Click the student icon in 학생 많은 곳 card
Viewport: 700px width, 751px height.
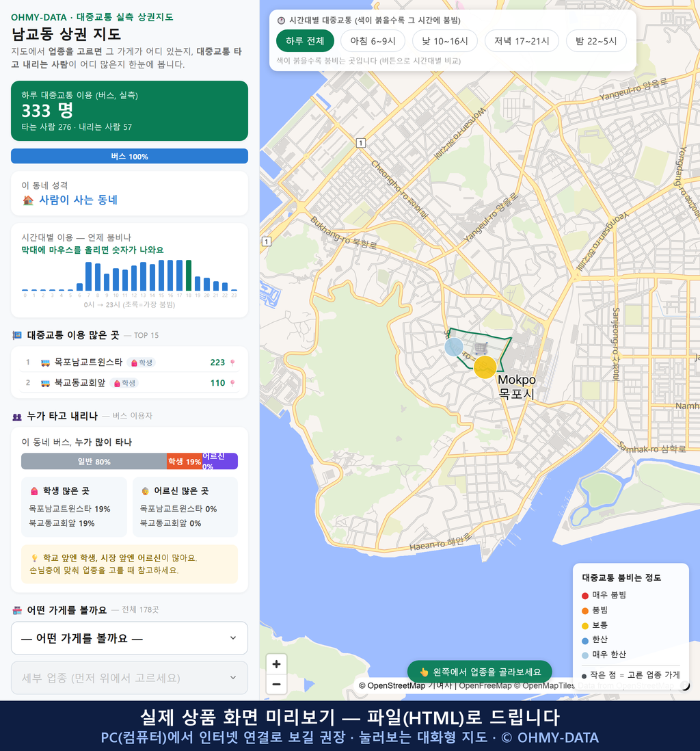pos(34,491)
